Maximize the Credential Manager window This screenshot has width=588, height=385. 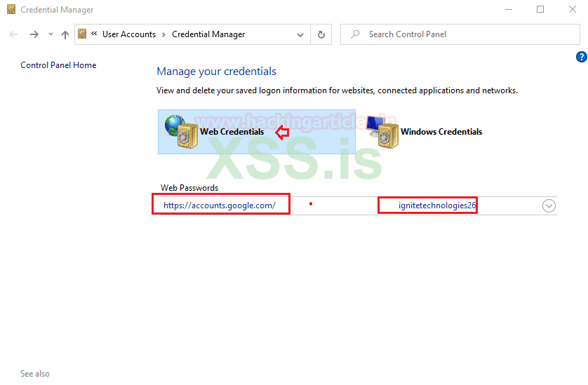[540, 9]
